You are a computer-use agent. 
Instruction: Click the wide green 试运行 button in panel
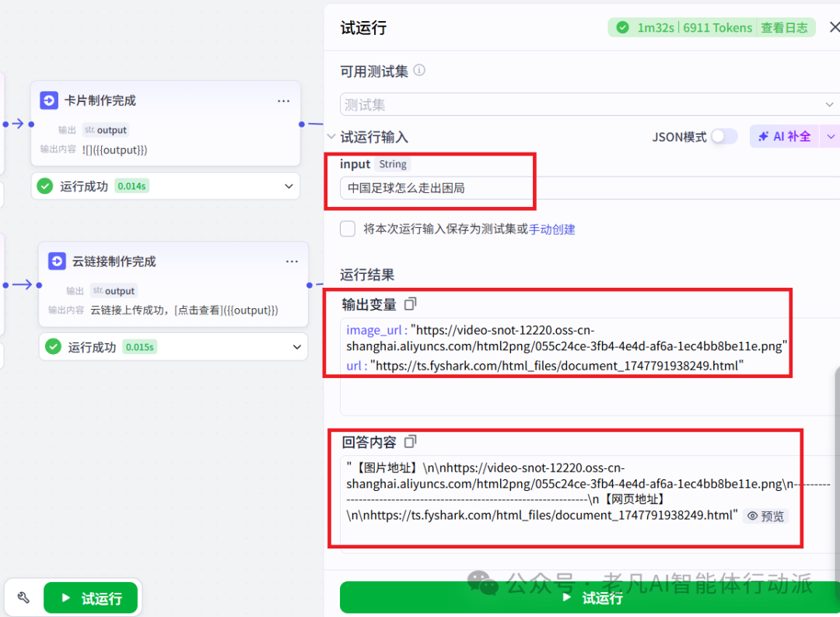[590, 598]
